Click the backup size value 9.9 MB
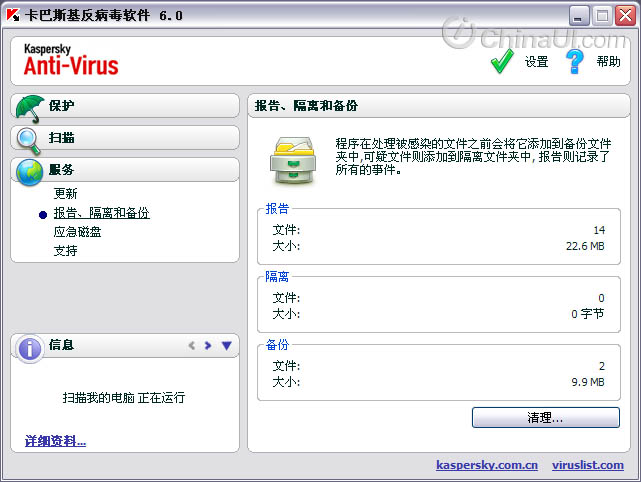 [588, 382]
